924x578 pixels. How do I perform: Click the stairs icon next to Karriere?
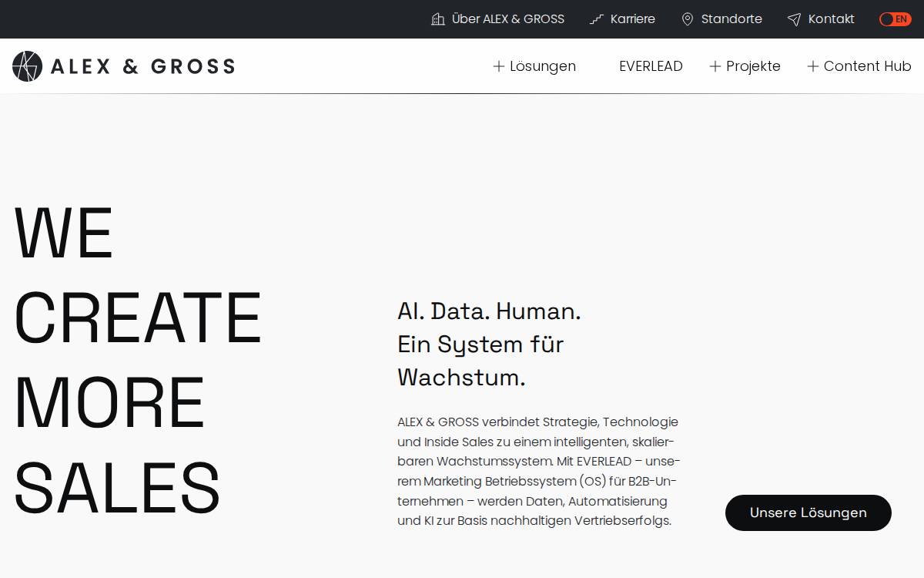pyautogui.click(x=597, y=19)
